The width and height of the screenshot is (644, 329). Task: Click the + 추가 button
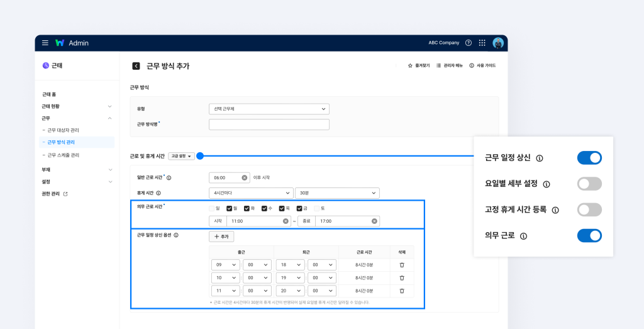(221, 237)
